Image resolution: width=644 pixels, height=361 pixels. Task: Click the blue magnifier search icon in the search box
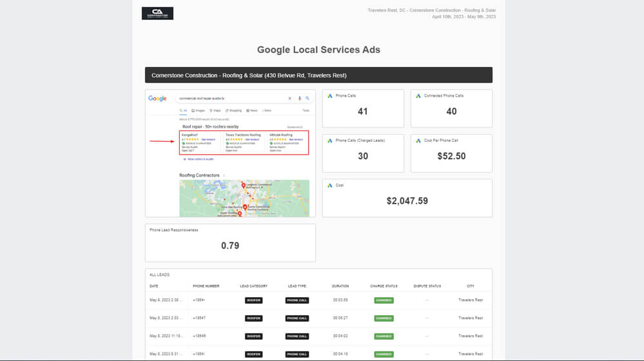click(307, 99)
